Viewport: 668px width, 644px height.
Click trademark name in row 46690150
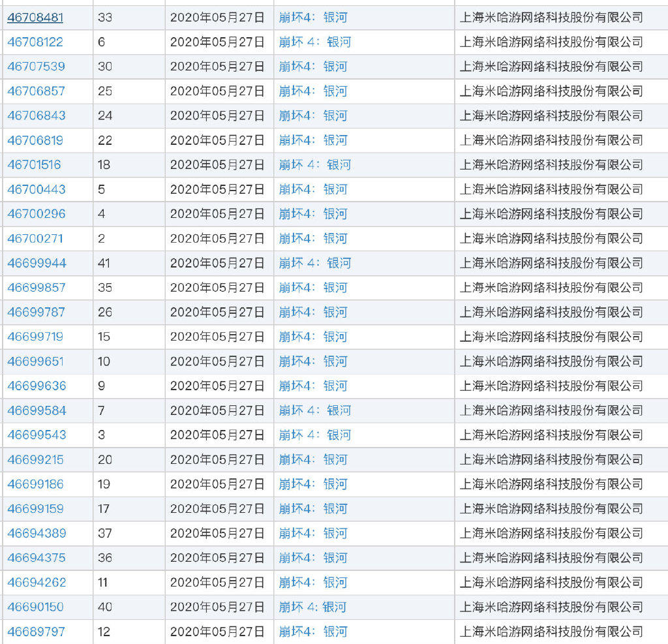312,607
